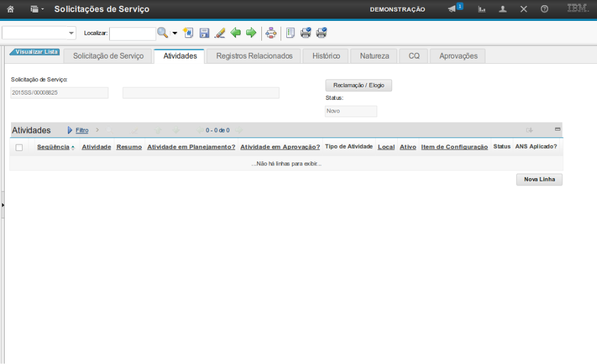The height and width of the screenshot is (364, 597).
Task: Click the reports chart icon in header
Action: pos(482,9)
